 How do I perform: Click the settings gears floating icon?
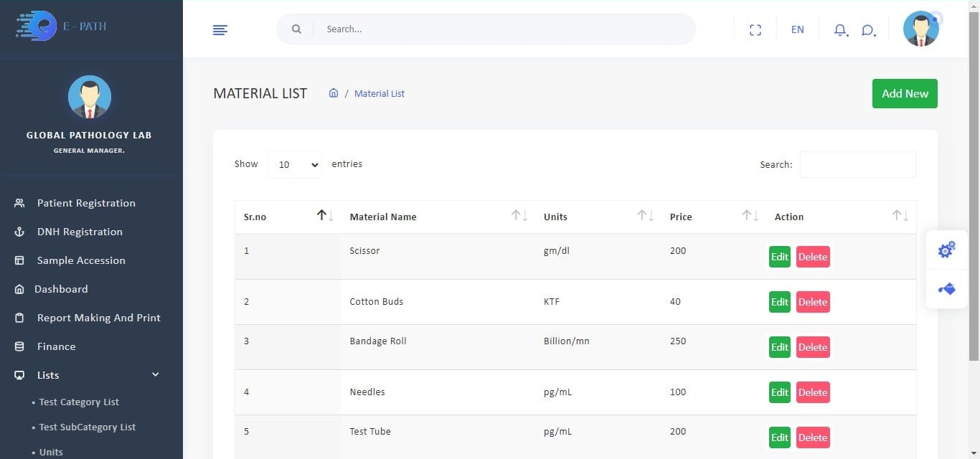pyautogui.click(x=946, y=250)
